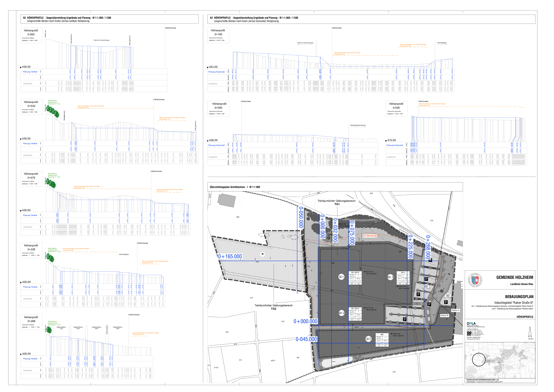
Task: Click the parcel number "420" on the map
Action: pyautogui.click(x=238, y=217)
